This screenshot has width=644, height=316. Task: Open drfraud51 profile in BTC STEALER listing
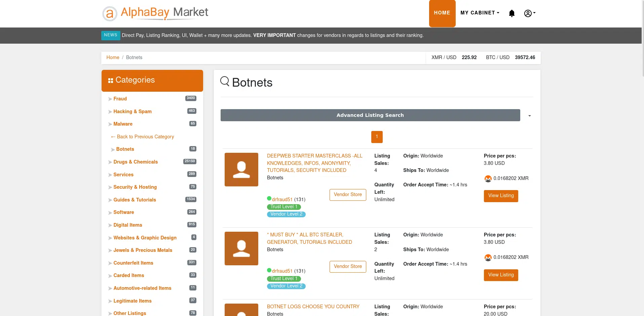(282, 271)
